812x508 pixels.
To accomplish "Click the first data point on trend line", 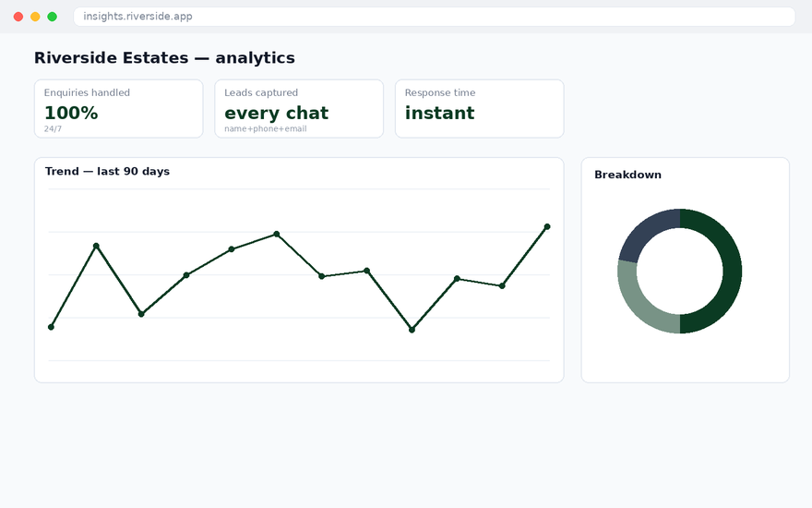I will [x=51, y=327].
